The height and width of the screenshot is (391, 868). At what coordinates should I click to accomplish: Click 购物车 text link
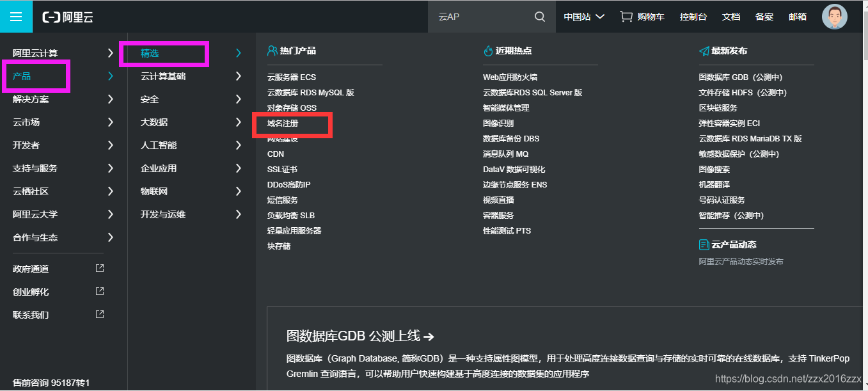coord(651,17)
